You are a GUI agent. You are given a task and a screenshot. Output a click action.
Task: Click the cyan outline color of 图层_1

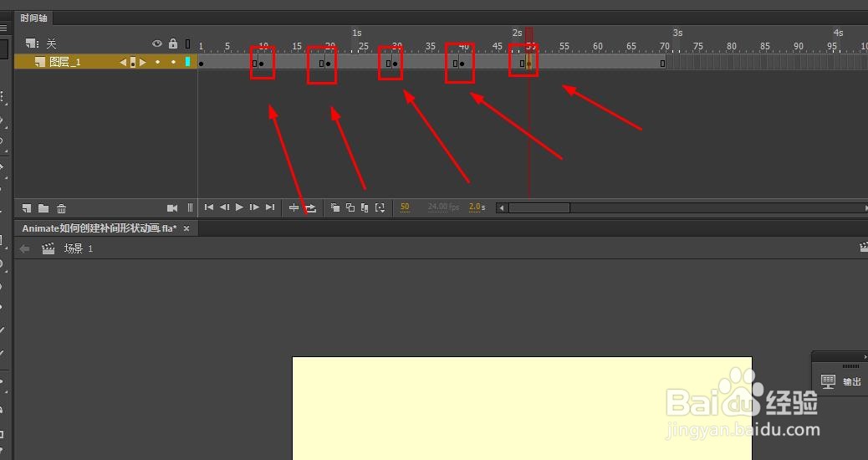187,62
